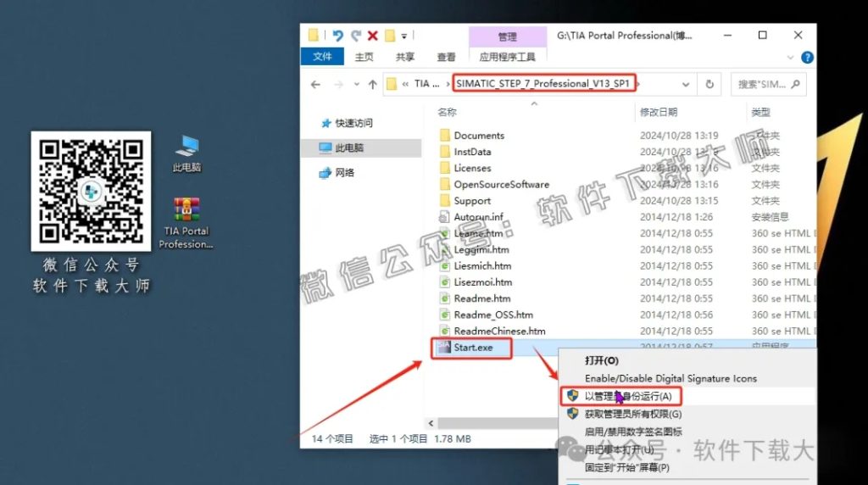
Task: Choose 以管理员身份运行(A) in the context menu
Action: (x=628, y=397)
